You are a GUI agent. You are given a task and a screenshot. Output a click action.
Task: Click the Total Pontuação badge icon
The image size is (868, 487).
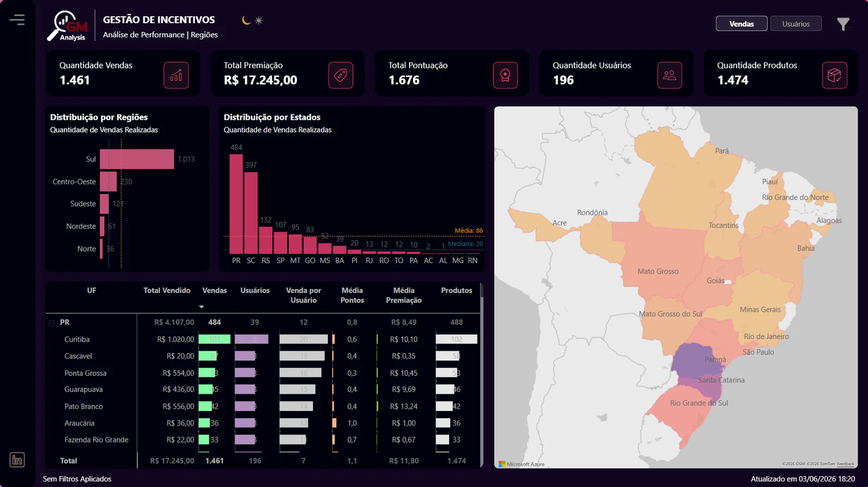click(x=505, y=75)
